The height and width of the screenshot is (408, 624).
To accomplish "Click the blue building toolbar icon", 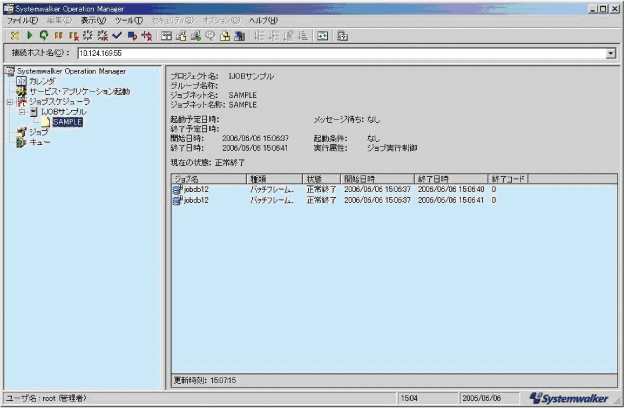I will point(240,36).
